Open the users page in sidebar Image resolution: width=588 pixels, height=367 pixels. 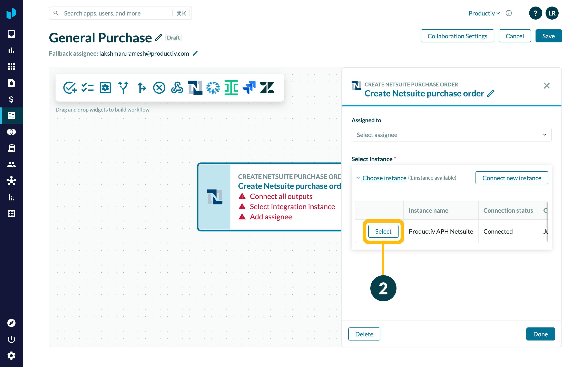pos(11,165)
